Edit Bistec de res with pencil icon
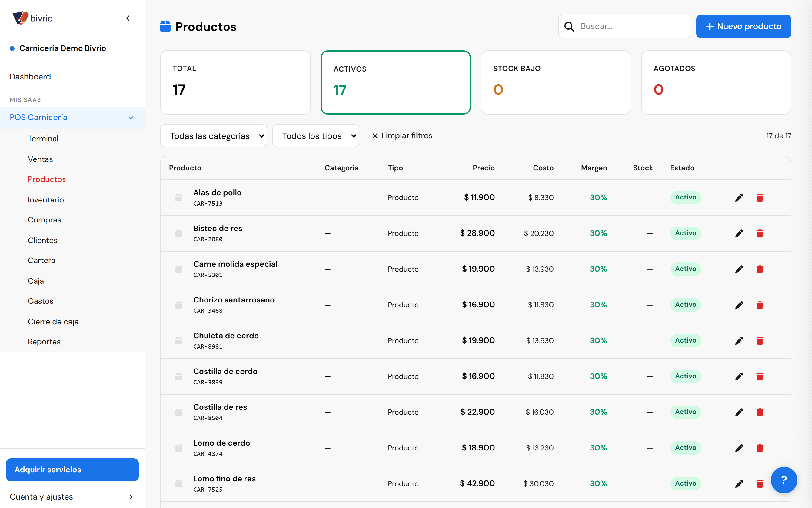Image resolution: width=812 pixels, height=508 pixels. (739, 233)
